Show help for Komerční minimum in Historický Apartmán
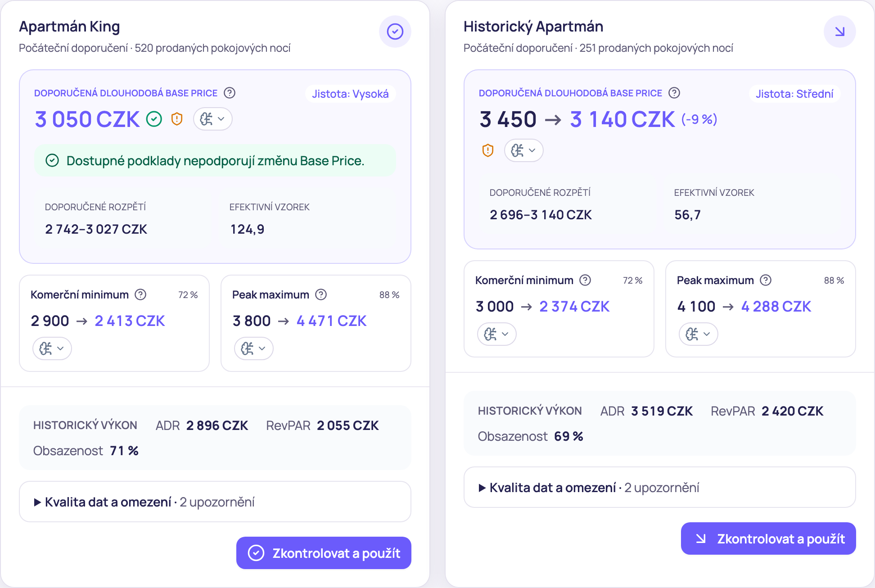875x588 pixels. pos(585,280)
